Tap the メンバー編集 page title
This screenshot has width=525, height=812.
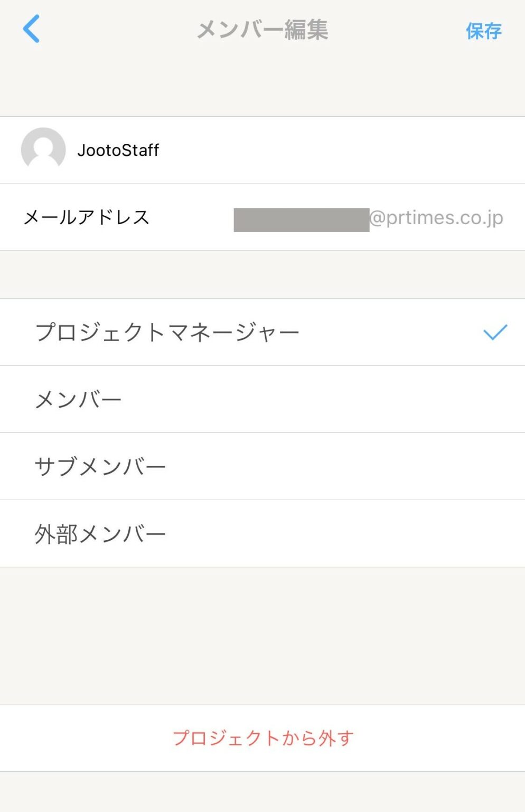(x=262, y=30)
